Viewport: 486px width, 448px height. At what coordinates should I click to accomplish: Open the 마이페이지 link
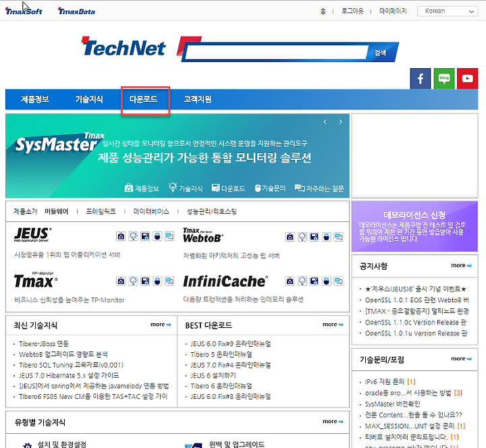coord(393,11)
